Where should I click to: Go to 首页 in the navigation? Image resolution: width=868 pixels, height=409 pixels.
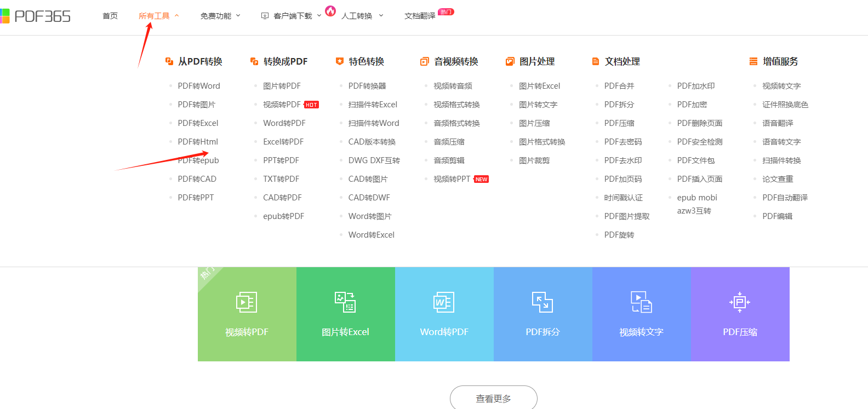(110, 16)
